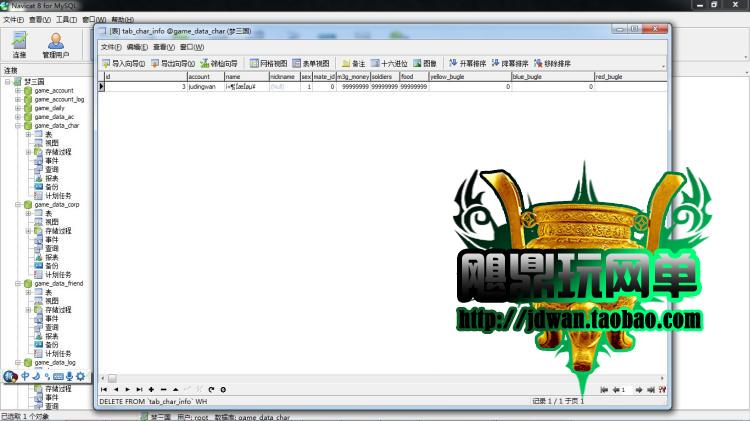
Task: Collapse the 梦三国 connection node
Action: tap(8, 81)
